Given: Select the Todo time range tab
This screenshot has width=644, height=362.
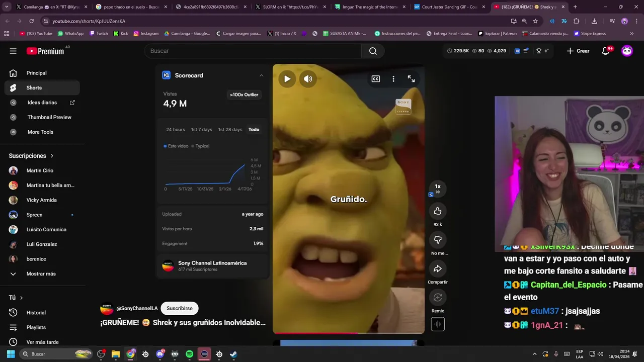Looking at the screenshot, I should 254,130.
